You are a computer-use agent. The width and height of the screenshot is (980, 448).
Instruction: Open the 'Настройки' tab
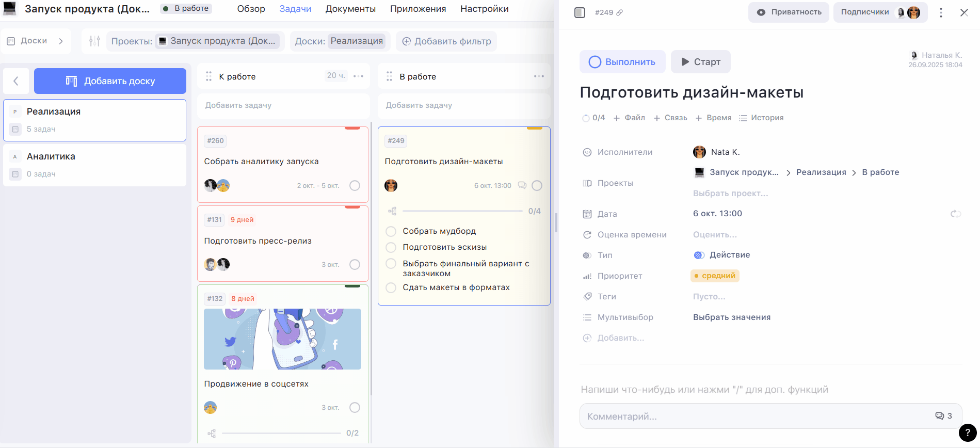(x=484, y=9)
